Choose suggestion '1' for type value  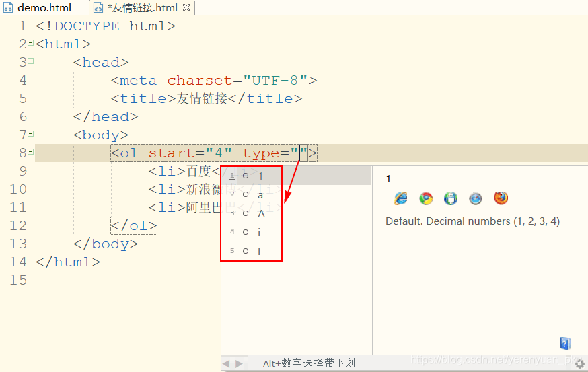(x=296, y=176)
